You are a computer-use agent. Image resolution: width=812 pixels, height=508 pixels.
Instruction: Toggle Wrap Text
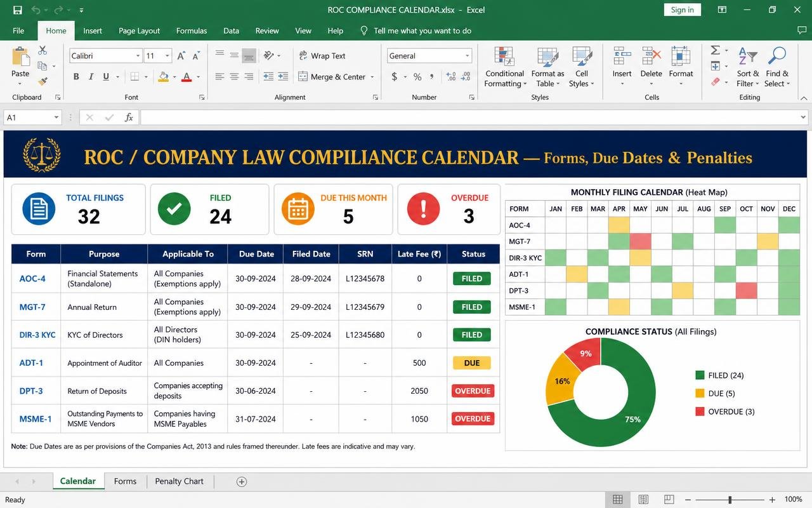coord(322,56)
